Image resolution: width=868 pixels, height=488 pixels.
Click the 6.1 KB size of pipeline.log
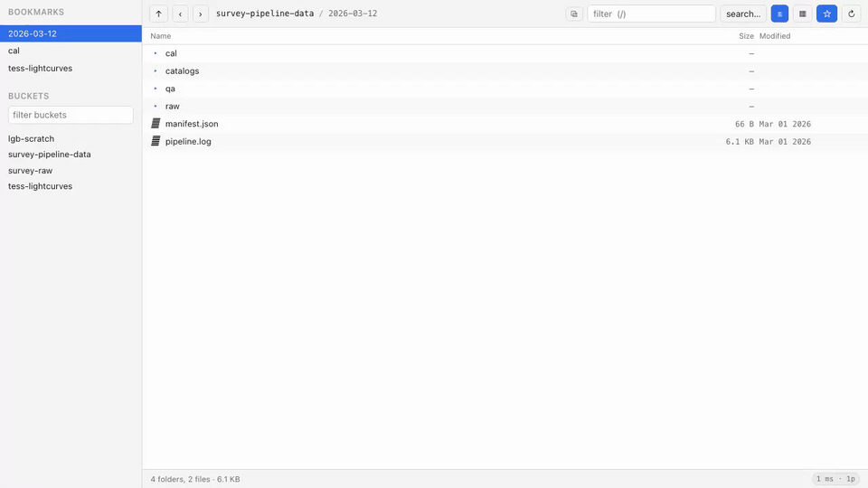tap(740, 142)
